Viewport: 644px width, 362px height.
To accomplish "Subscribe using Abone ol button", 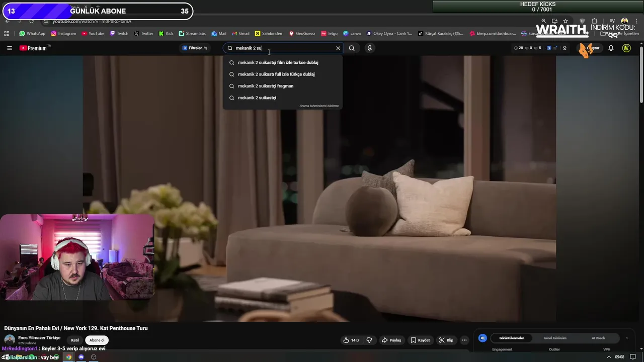I will [x=97, y=340].
